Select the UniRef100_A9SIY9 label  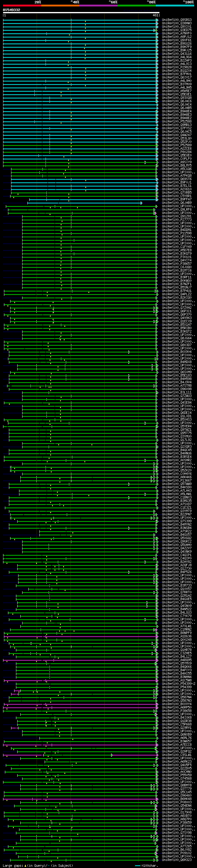(x=177, y=162)
